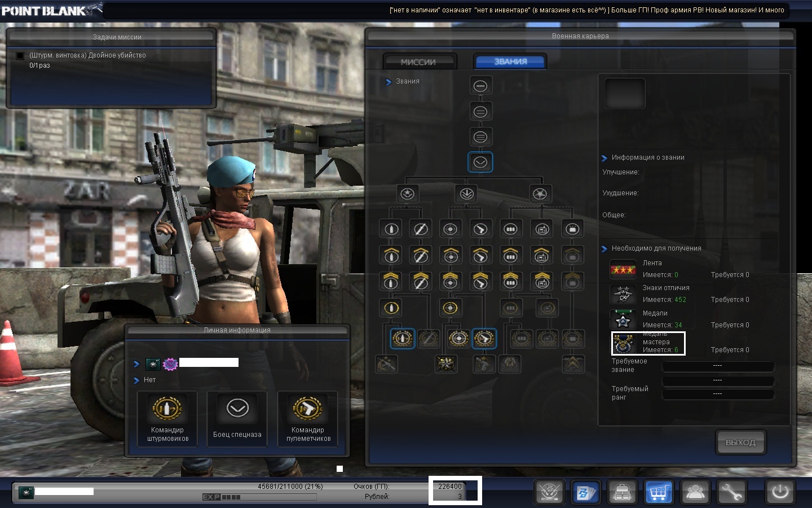The width and height of the screenshot is (812, 508).
Task: Select the three-line rank badge in tree
Action: 480,137
